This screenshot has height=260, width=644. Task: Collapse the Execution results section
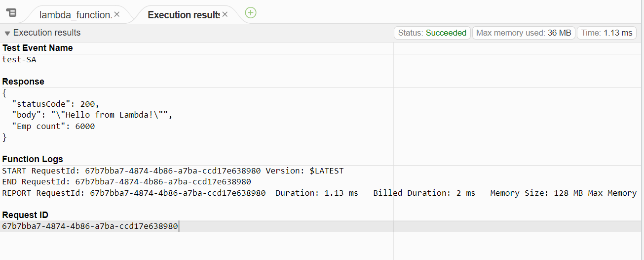(x=7, y=33)
